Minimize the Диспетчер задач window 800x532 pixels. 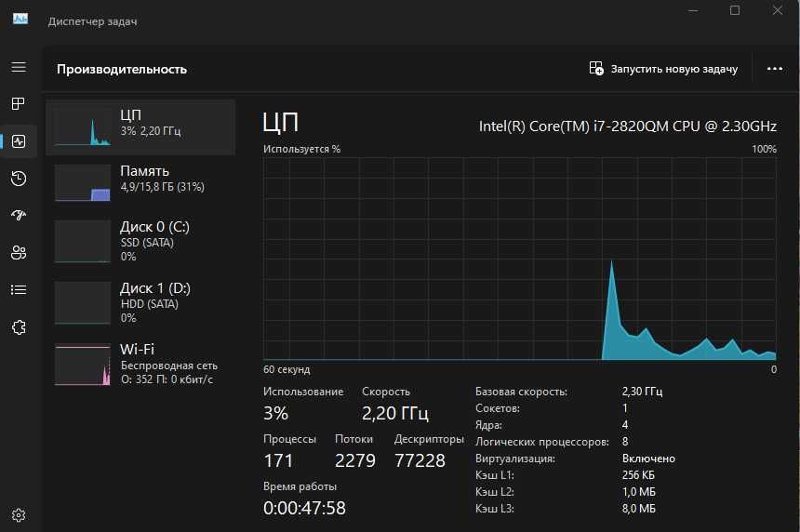tap(693, 10)
